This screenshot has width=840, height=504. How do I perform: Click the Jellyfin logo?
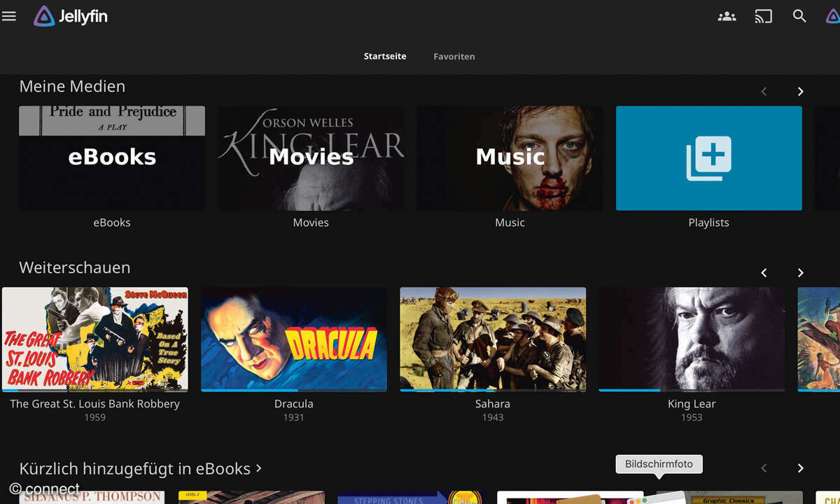click(71, 16)
